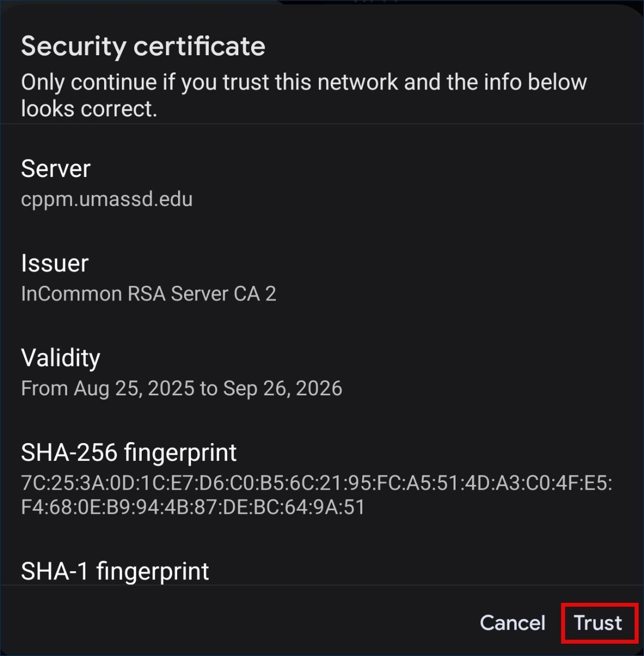Screen dimensions: 644x656
Task: Click the 'looks correct.' warning text line
Action: coord(89,109)
